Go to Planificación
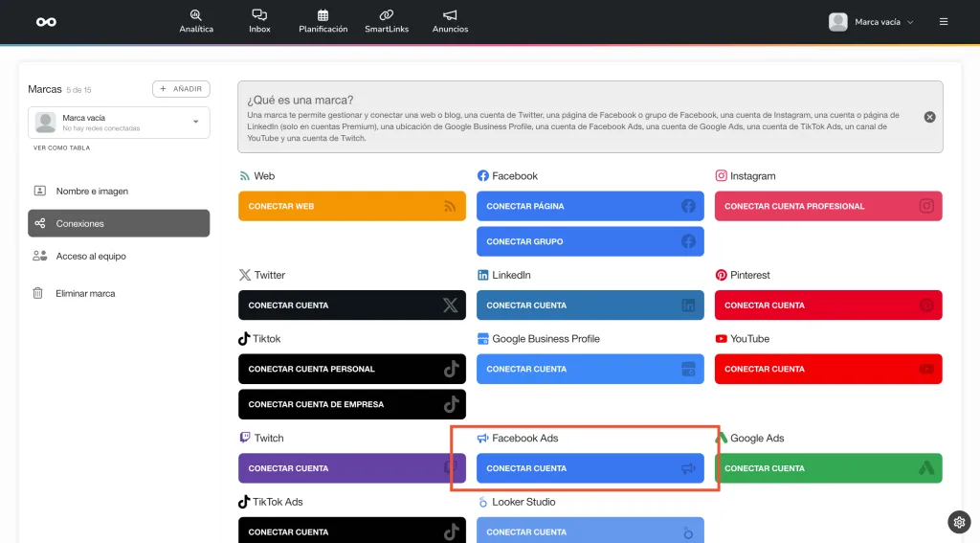The width and height of the screenshot is (980, 543). point(323,21)
